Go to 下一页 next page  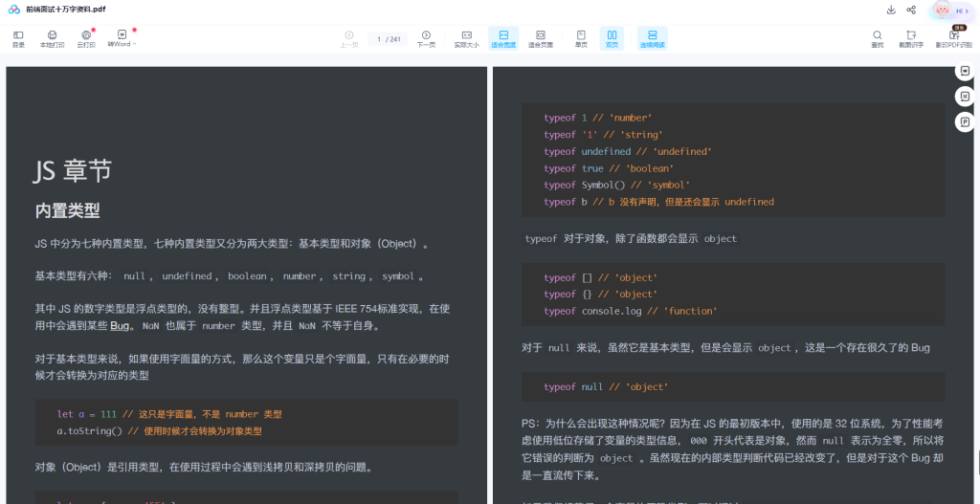pos(426,38)
